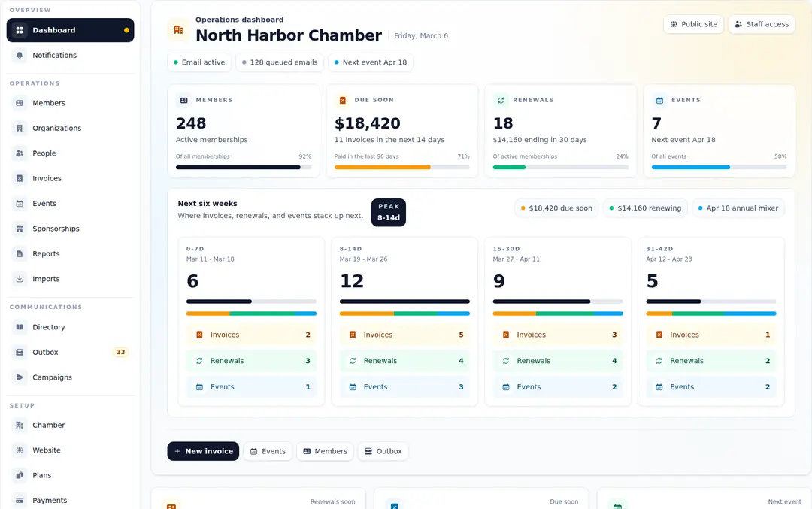Open the Imports page
The image size is (812, 509).
pyautogui.click(x=47, y=279)
